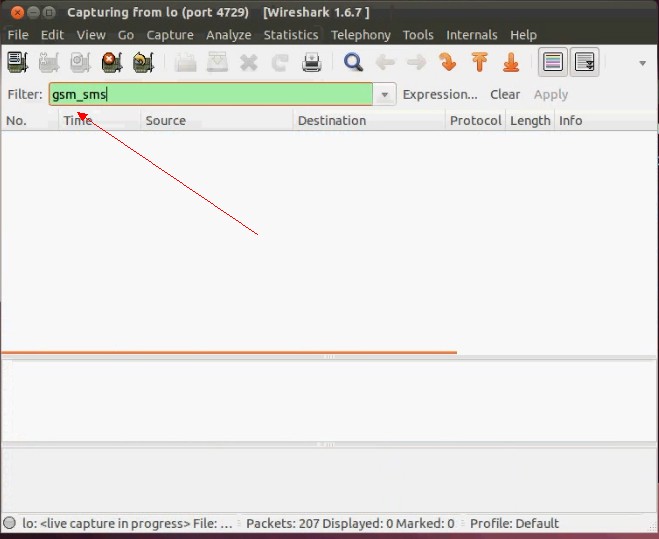Click the reload capture file icon
The image size is (659, 539).
[x=280, y=63]
